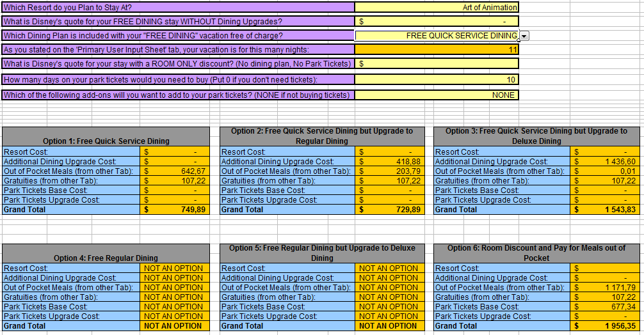Click the ROOM ONLY discount quote cell
Screen dimensions: 644x335
point(437,63)
